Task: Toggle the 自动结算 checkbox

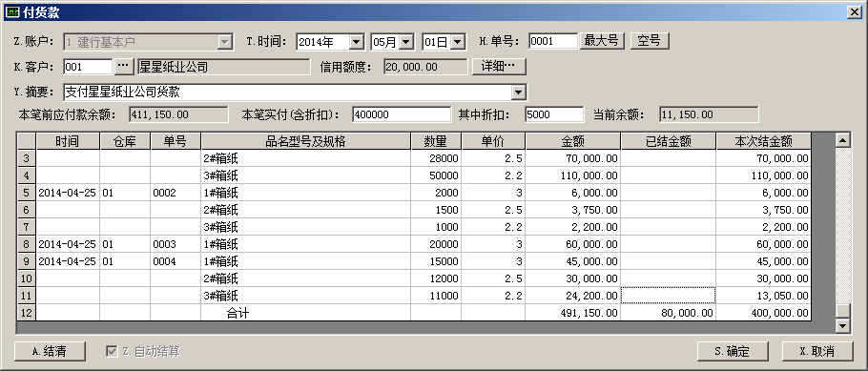Action: click(112, 351)
